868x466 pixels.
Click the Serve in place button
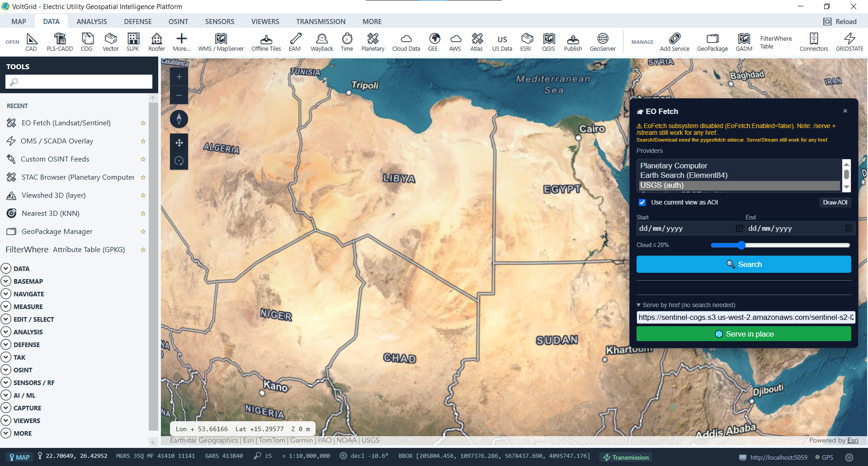pyautogui.click(x=744, y=334)
